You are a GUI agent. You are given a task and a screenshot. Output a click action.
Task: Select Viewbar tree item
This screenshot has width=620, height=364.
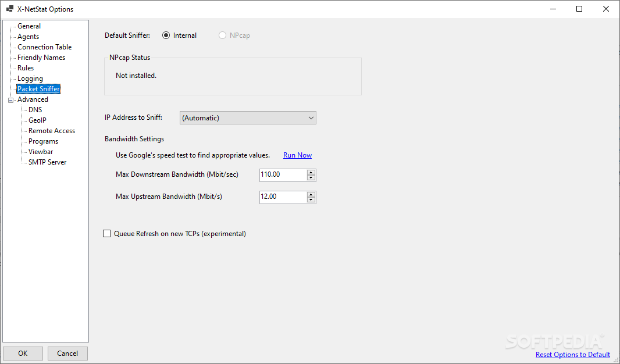(x=40, y=152)
